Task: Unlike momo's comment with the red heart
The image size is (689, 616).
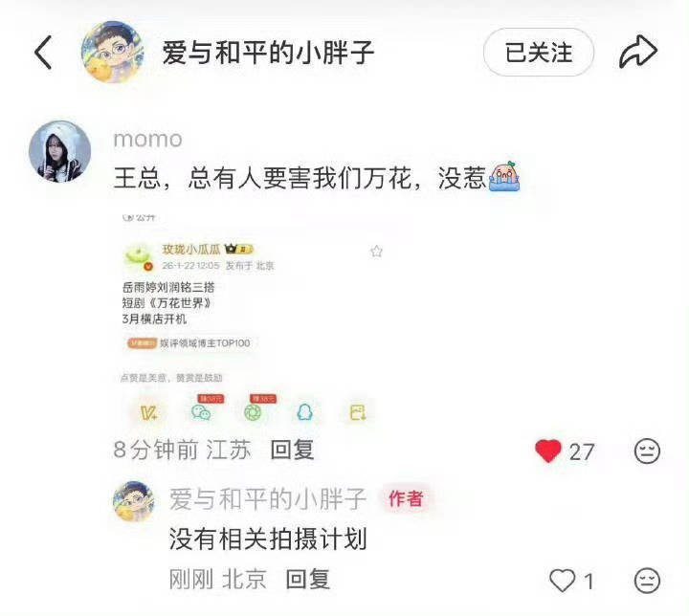Action: point(548,451)
